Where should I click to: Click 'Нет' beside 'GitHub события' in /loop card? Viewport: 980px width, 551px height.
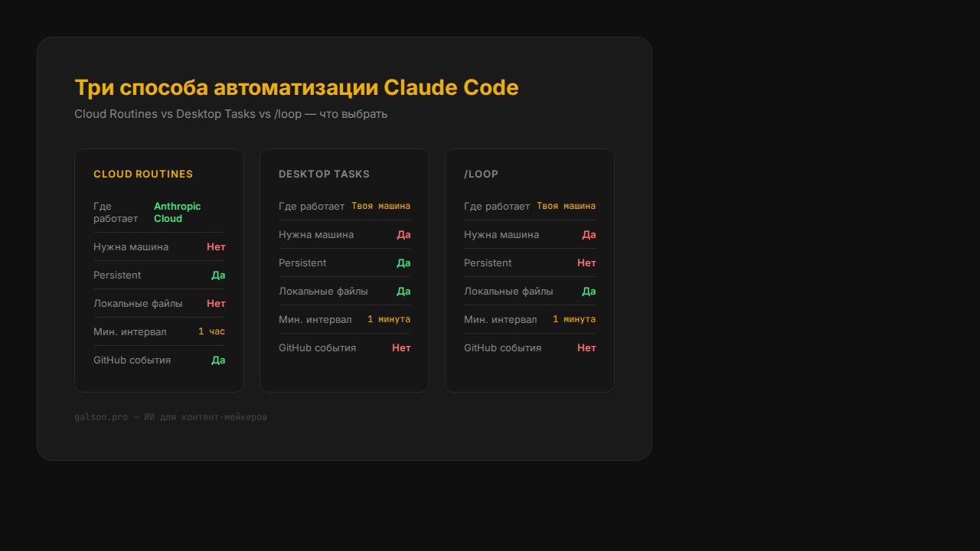(x=586, y=348)
